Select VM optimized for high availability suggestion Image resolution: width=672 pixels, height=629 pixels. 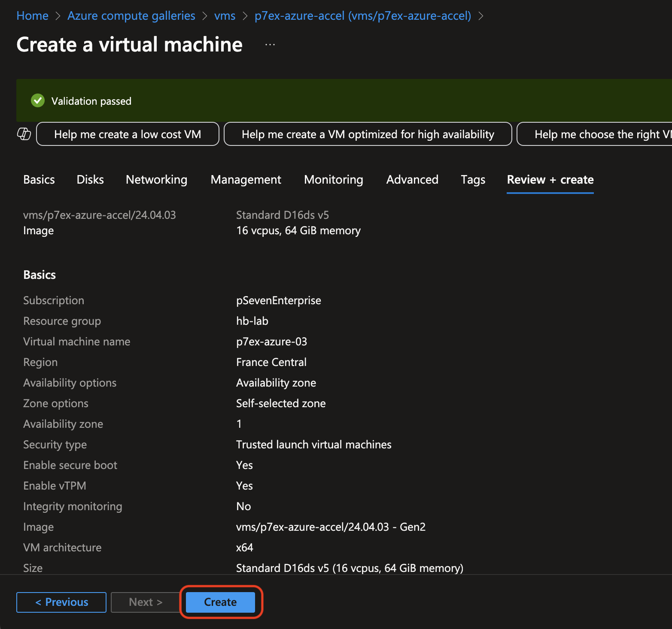click(368, 134)
